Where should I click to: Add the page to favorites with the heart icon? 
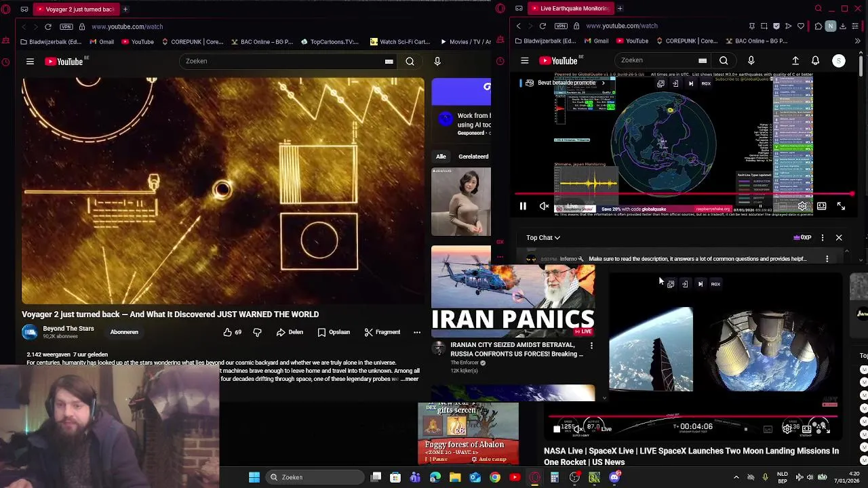click(x=801, y=26)
